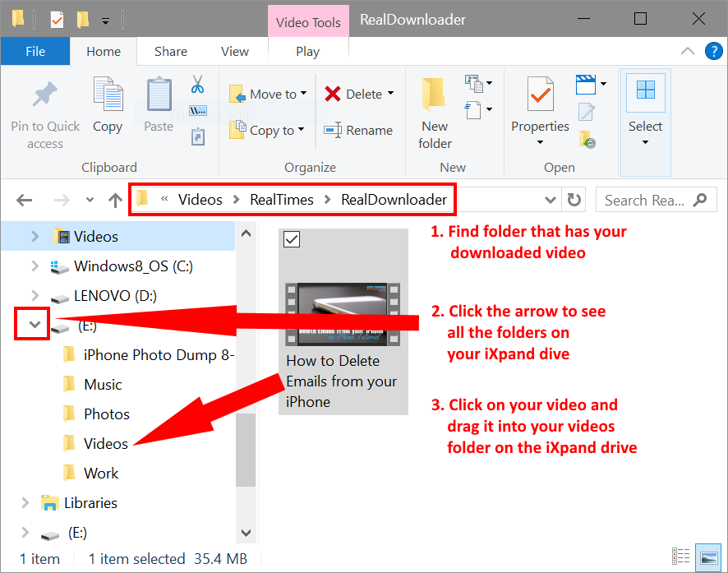Expand the Libraries tree node

click(25, 503)
